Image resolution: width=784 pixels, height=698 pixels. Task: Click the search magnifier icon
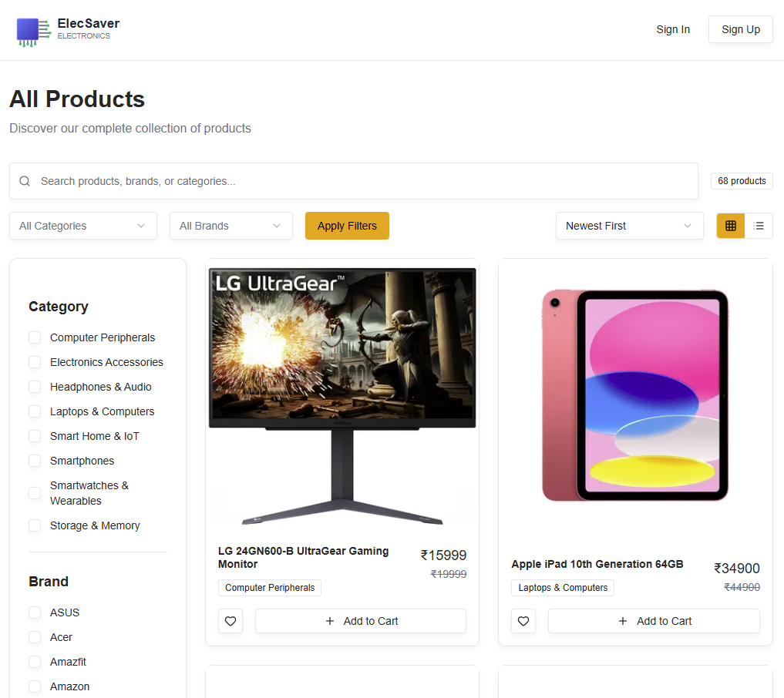pos(25,181)
